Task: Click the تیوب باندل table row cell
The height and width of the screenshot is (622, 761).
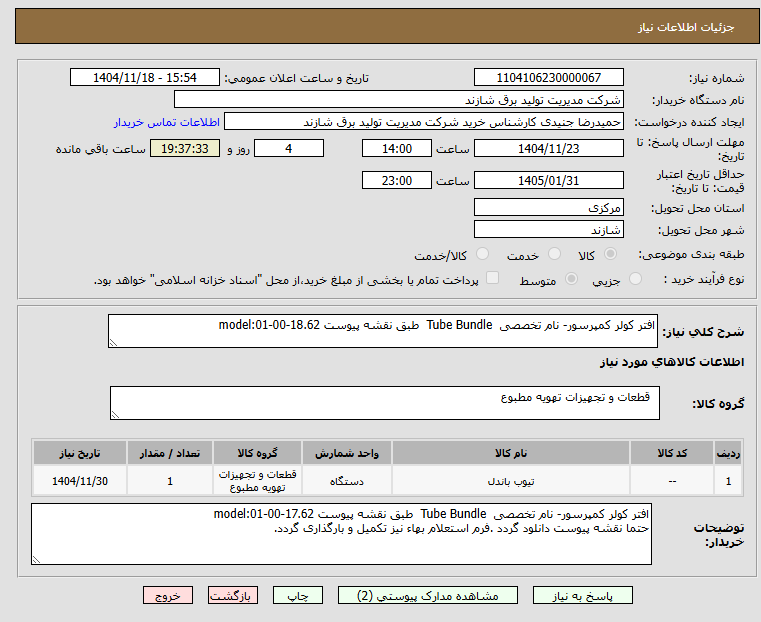Action: [511, 481]
